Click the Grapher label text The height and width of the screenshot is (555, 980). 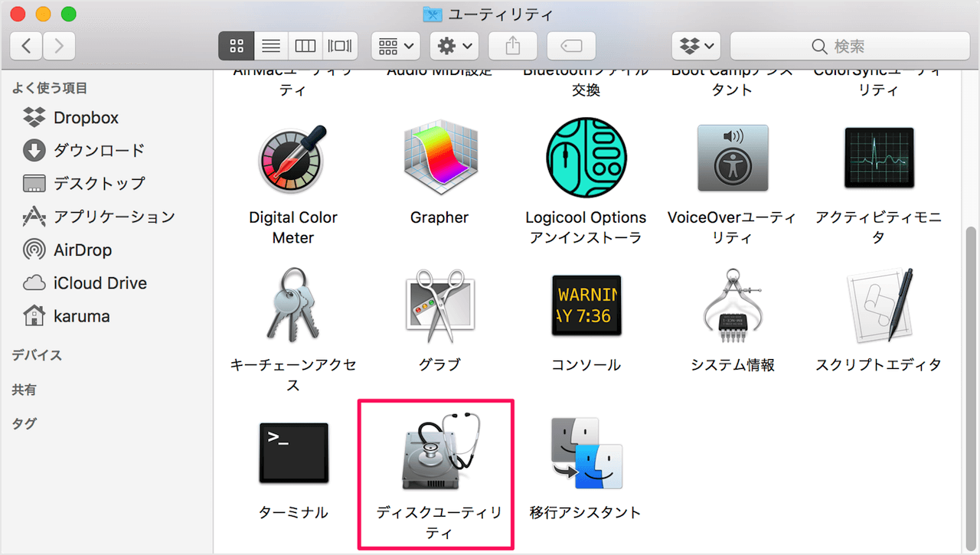point(439,217)
